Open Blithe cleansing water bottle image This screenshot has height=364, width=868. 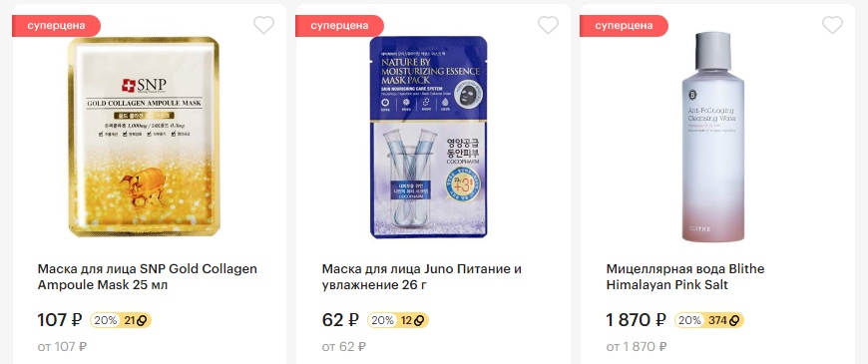pos(712,137)
